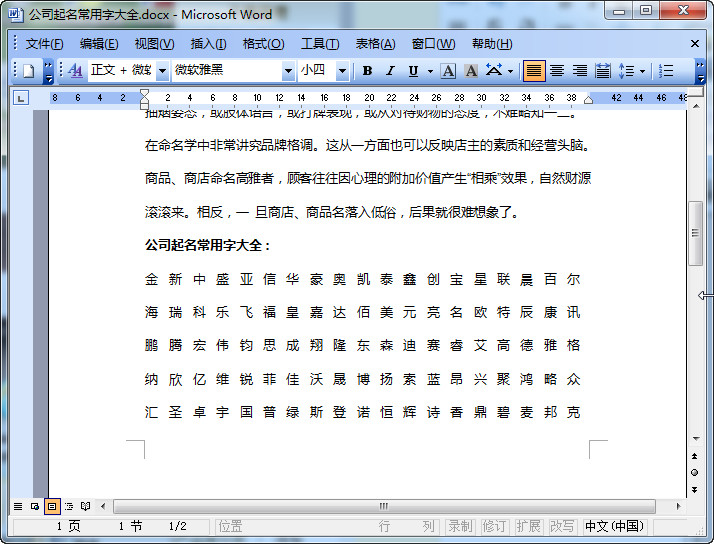Viewport: 714px width, 544px height.
Task: Switch to Web Layout view icon
Action: (35, 506)
